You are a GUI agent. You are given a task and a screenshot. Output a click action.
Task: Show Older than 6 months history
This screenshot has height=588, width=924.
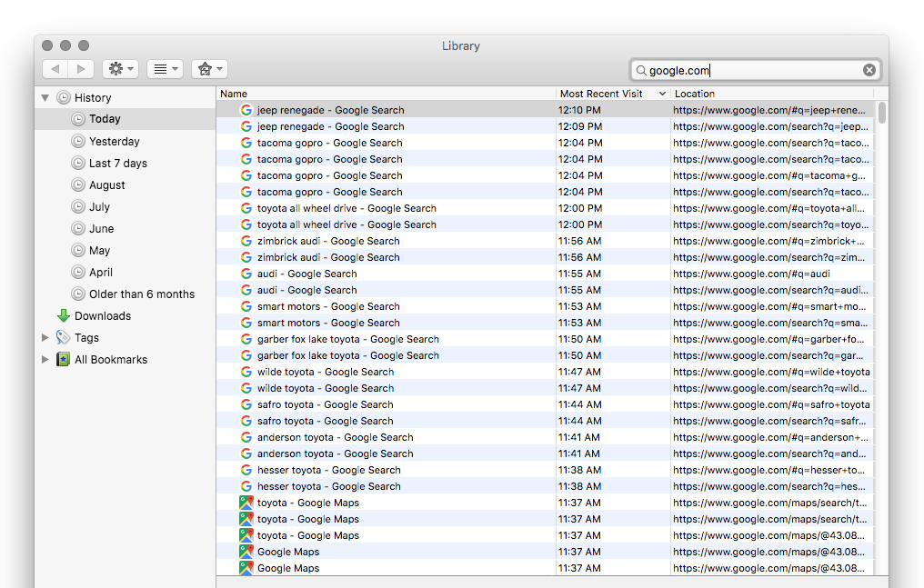(x=125, y=294)
